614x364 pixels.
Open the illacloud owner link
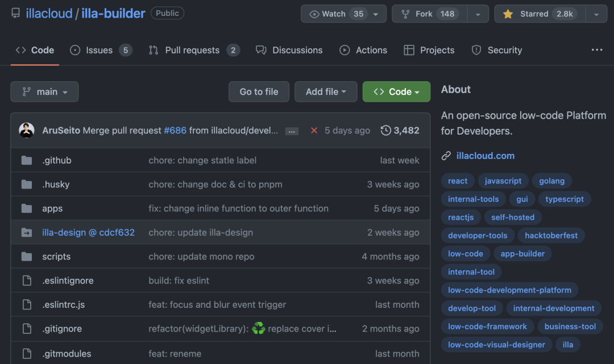pos(49,13)
